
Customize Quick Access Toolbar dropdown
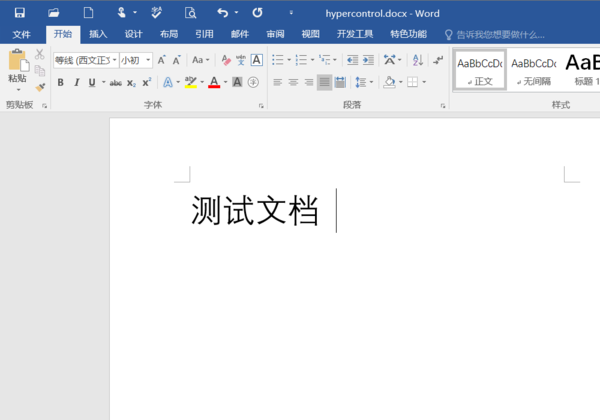(x=291, y=13)
